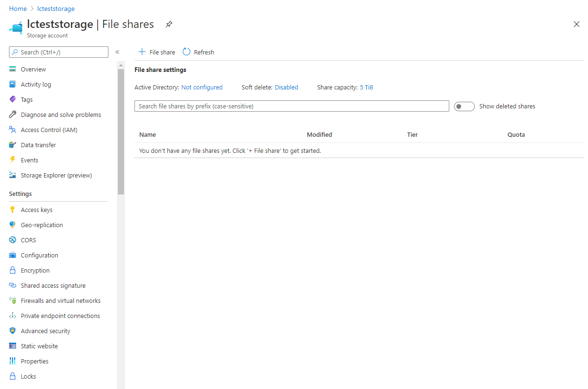Viewport: 588px width, 389px height.
Task: Click the Home breadcrumb link
Action: (x=18, y=9)
